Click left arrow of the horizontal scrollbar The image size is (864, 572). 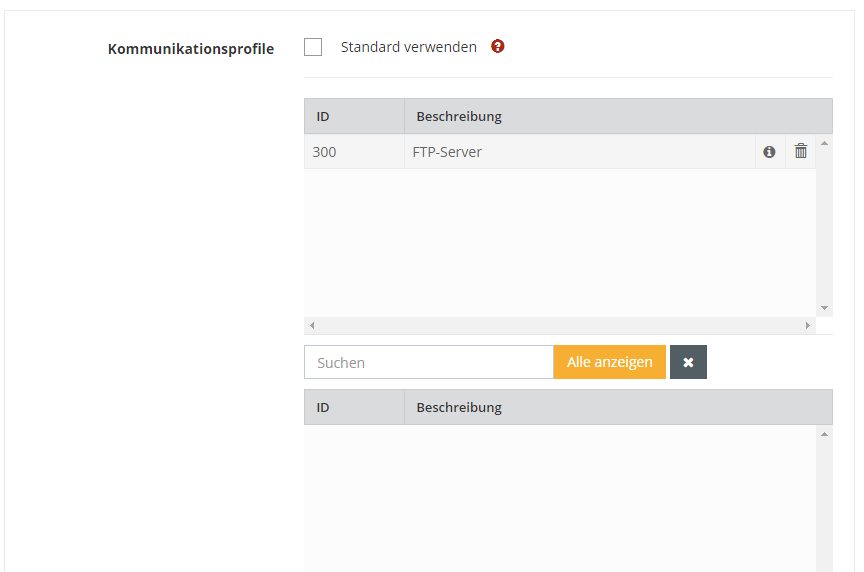pyautogui.click(x=312, y=326)
